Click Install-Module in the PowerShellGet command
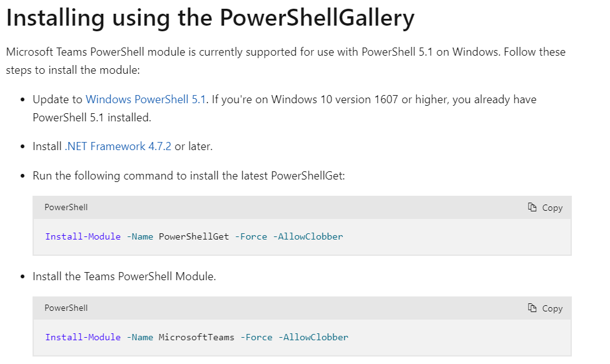 [x=83, y=236]
